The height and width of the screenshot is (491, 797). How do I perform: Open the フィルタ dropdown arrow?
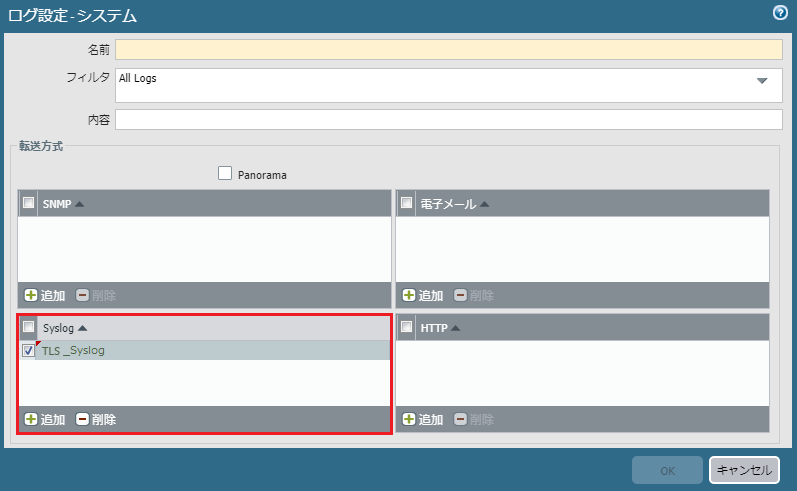pyautogui.click(x=761, y=81)
